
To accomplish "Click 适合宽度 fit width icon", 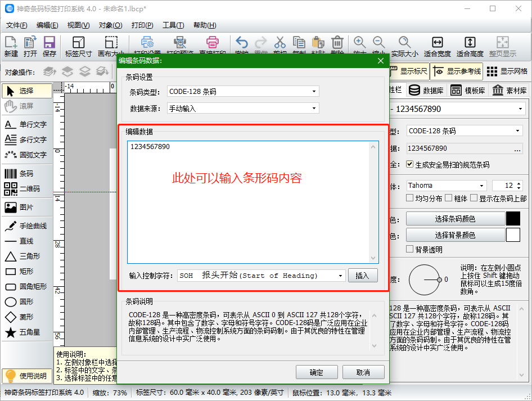I will pos(438,46).
